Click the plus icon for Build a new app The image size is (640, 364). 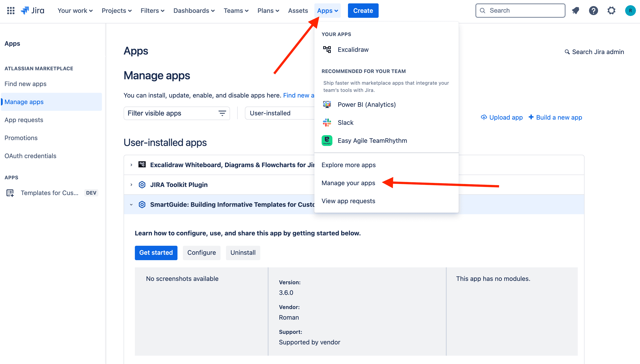531,117
